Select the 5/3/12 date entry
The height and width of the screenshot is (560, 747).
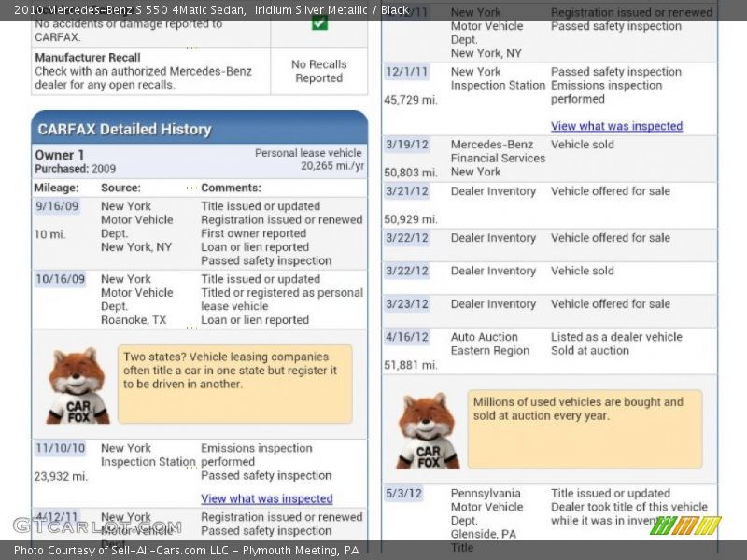point(404,494)
